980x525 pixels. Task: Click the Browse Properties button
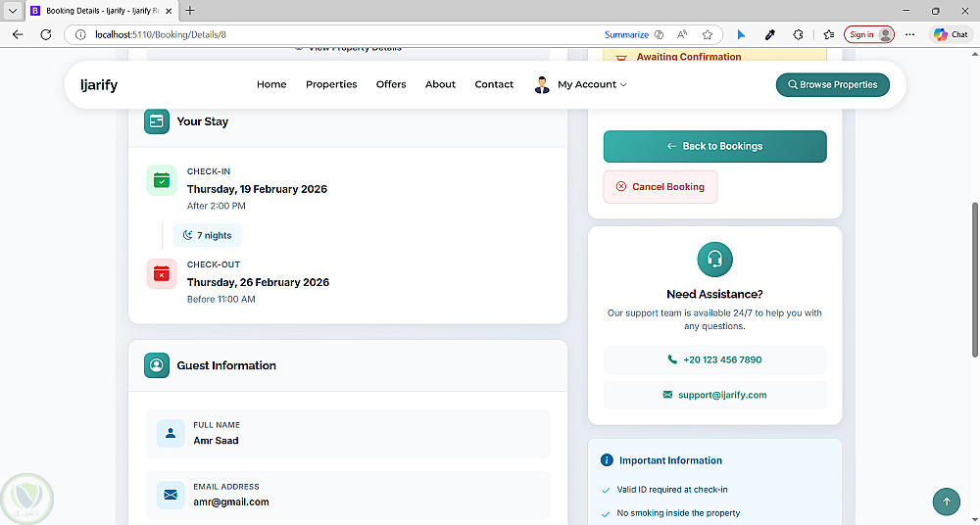[x=832, y=84]
